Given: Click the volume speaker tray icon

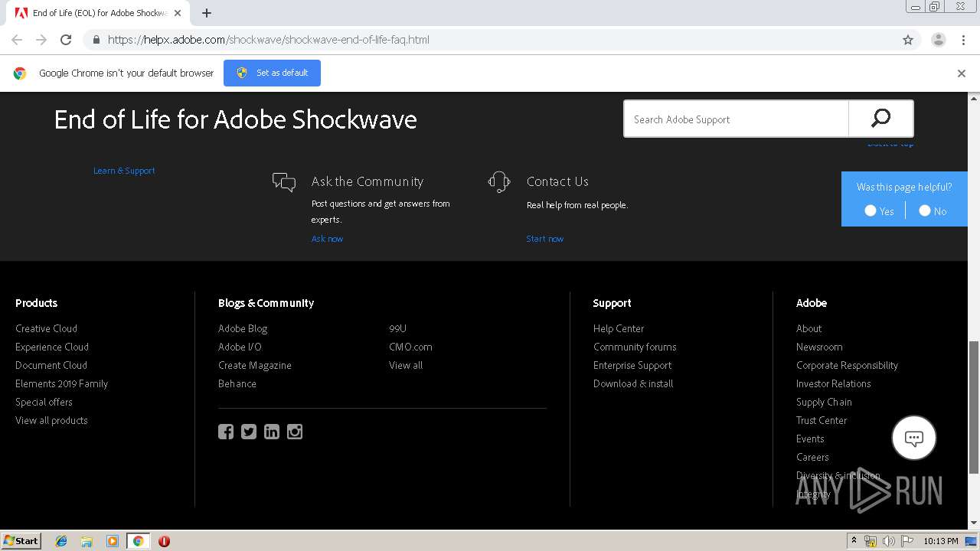Looking at the screenshot, I should click(x=889, y=541).
